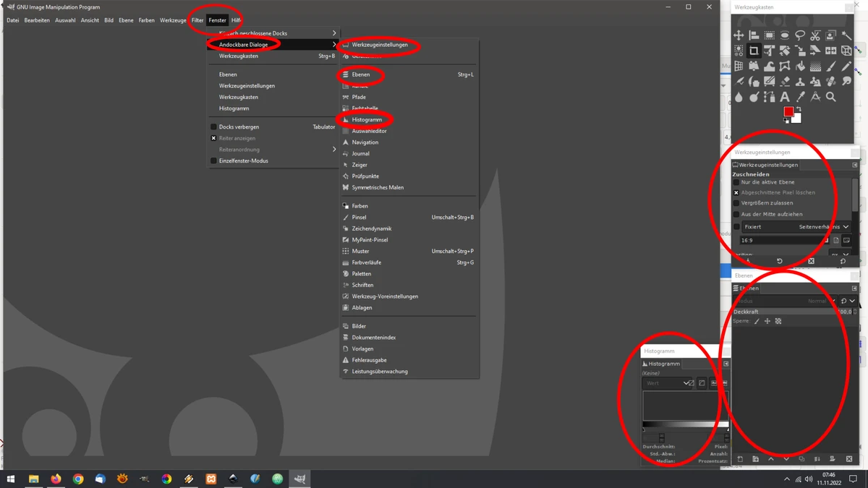Select the Warp Transform wave tool
The width and height of the screenshot is (868, 488).
point(770,66)
